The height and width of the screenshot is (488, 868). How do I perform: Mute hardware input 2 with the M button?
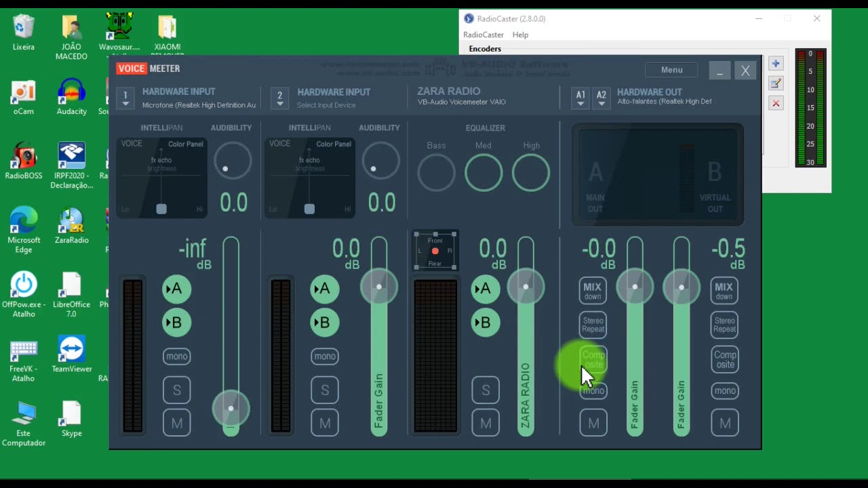coord(325,424)
